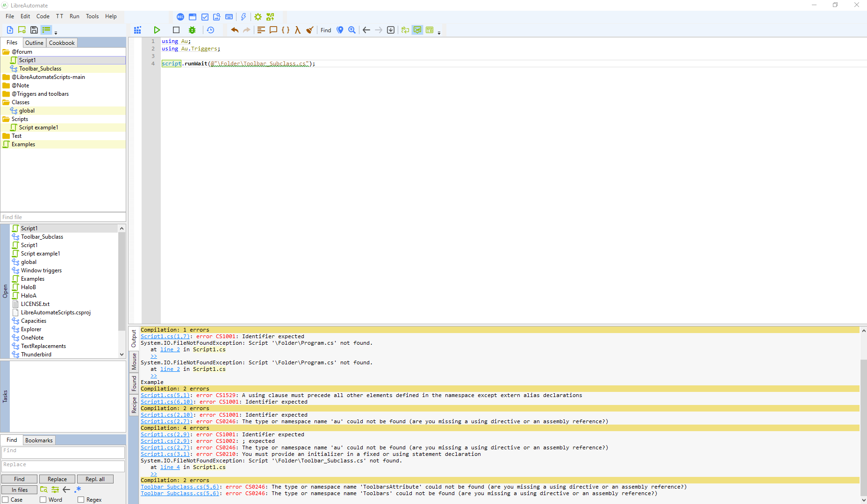867x504 pixels.
Task: Open the keyboard keys tool icon
Action: 229,17
